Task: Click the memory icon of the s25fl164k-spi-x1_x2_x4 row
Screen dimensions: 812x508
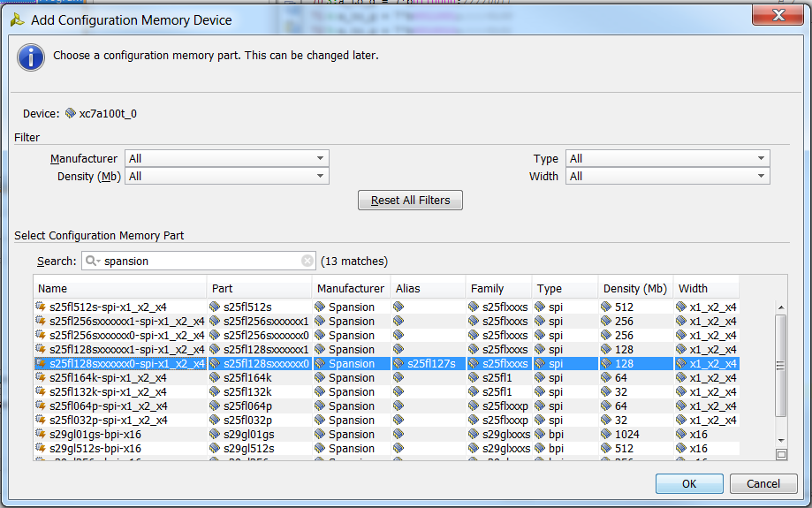Action: tap(41, 377)
